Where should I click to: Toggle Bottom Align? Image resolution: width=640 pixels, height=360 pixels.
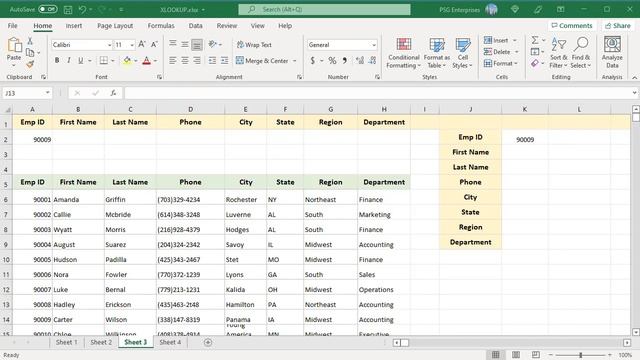pyautogui.click(x=197, y=44)
